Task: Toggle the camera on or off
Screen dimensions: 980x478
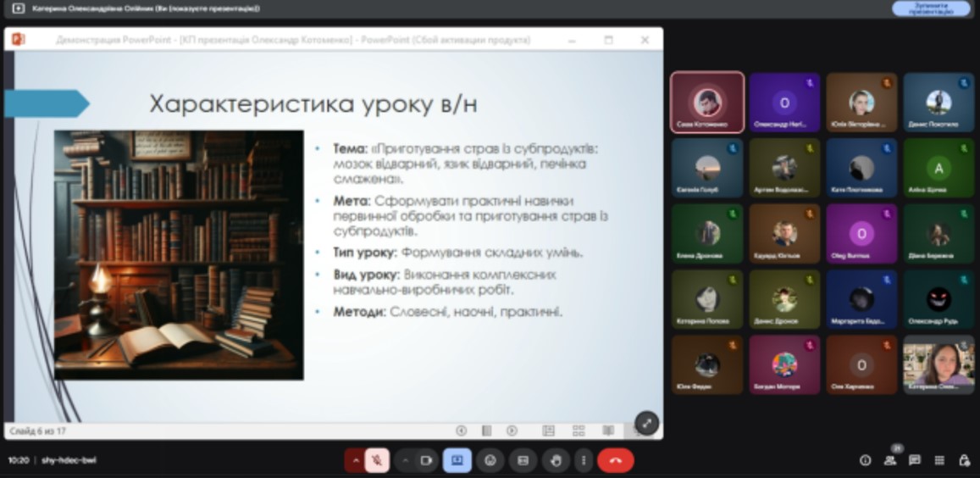Action: 427,460
